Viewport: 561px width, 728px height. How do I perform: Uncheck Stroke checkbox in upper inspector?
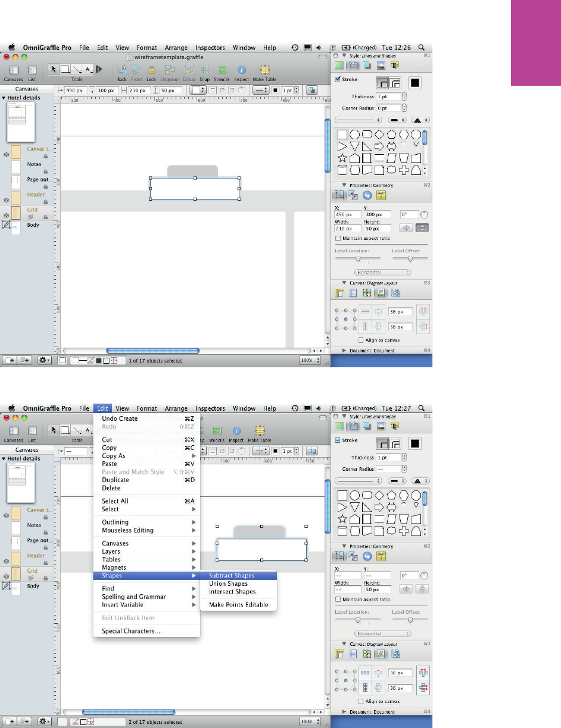pyautogui.click(x=338, y=79)
